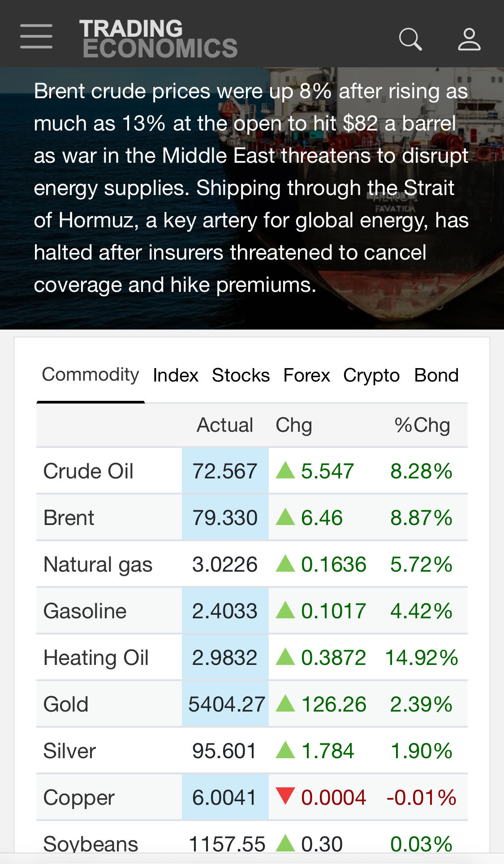Screen dimensions: 504x864
Task: Open the Copper commodity page
Action: point(79,798)
